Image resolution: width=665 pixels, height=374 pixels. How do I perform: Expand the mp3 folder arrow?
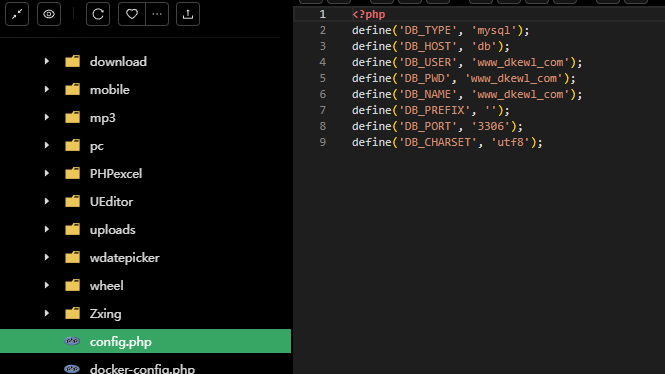click(x=47, y=117)
